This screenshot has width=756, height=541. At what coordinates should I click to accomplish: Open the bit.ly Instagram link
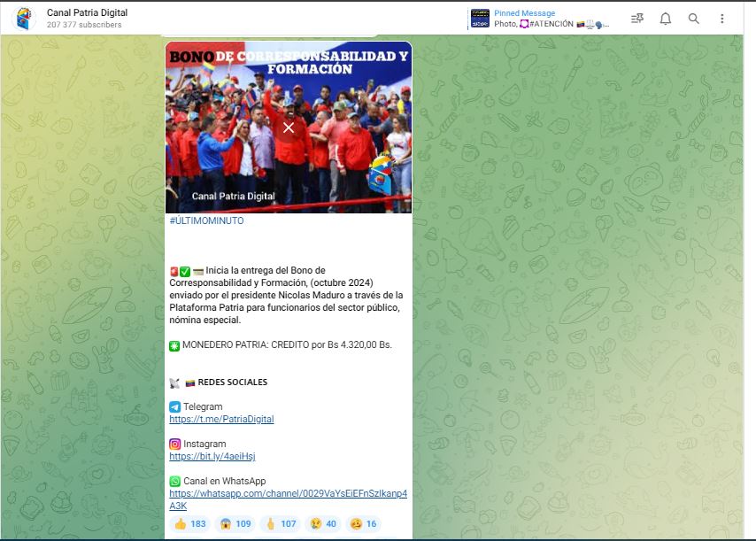[x=212, y=456]
